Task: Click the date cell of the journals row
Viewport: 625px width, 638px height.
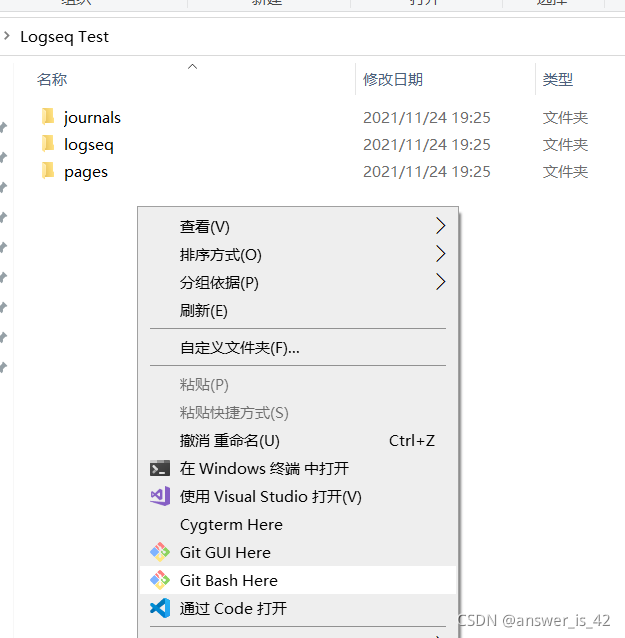Action: pos(427,118)
